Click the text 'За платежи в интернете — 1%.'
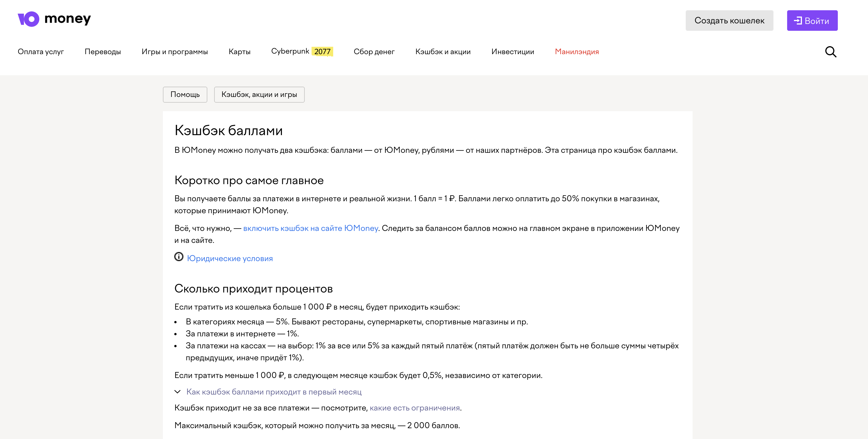Viewport: 868px width, 439px height. 242,334
